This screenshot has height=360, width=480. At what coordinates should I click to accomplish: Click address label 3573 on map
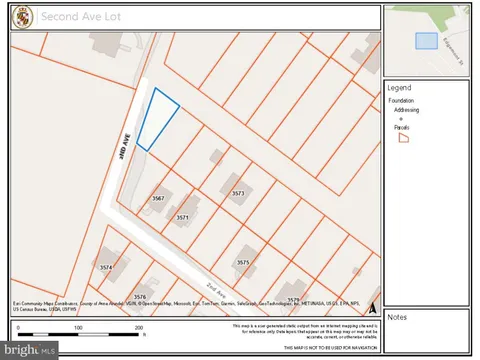click(238, 193)
